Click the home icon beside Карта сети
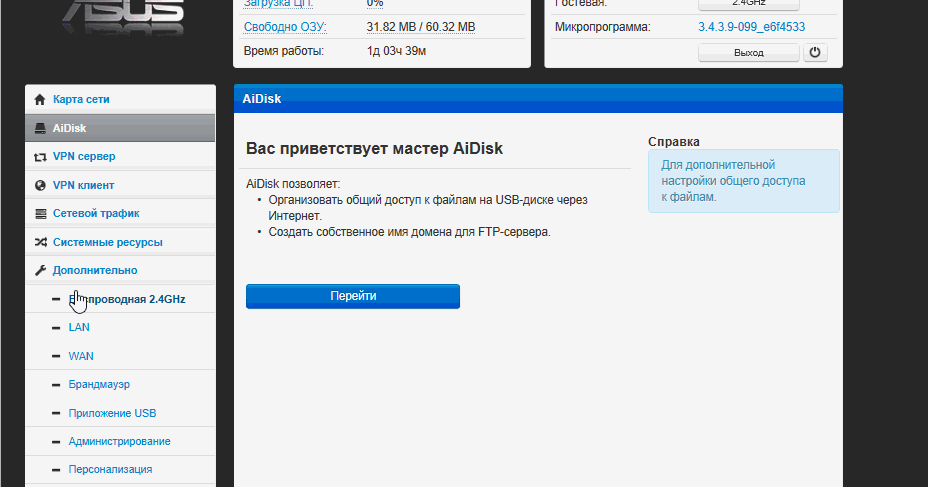This screenshot has width=928, height=487. tap(40, 99)
